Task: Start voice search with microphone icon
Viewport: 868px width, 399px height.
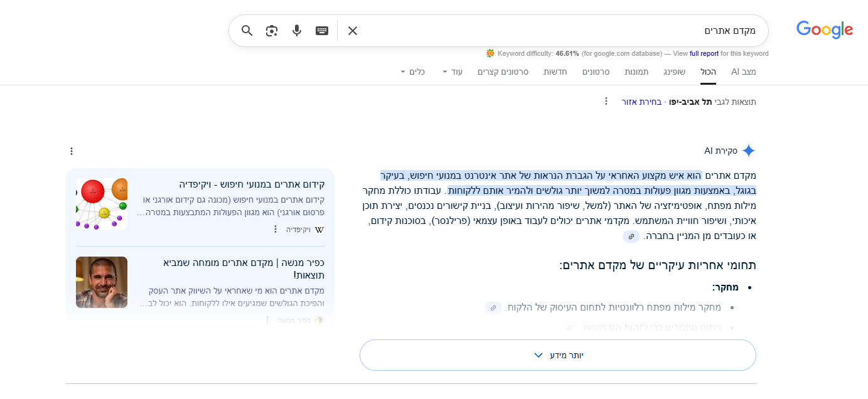Action: pos(297,31)
